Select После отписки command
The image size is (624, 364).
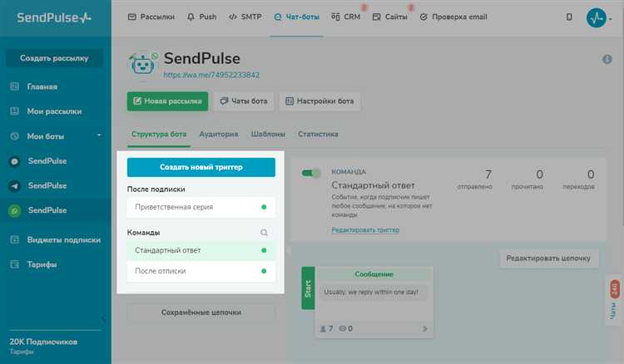click(201, 271)
